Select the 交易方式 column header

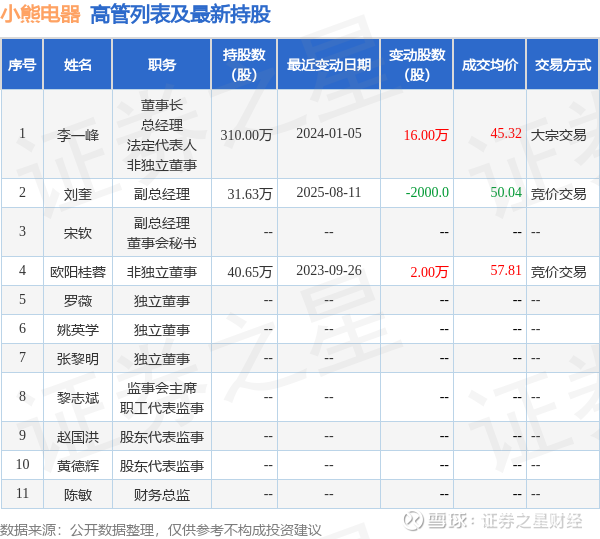click(562, 64)
